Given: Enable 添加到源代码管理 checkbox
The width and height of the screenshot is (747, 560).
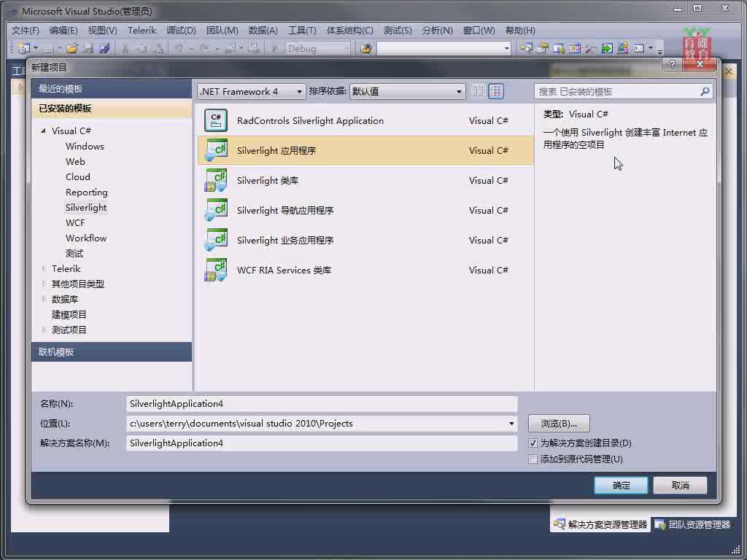Looking at the screenshot, I should coord(533,459).
